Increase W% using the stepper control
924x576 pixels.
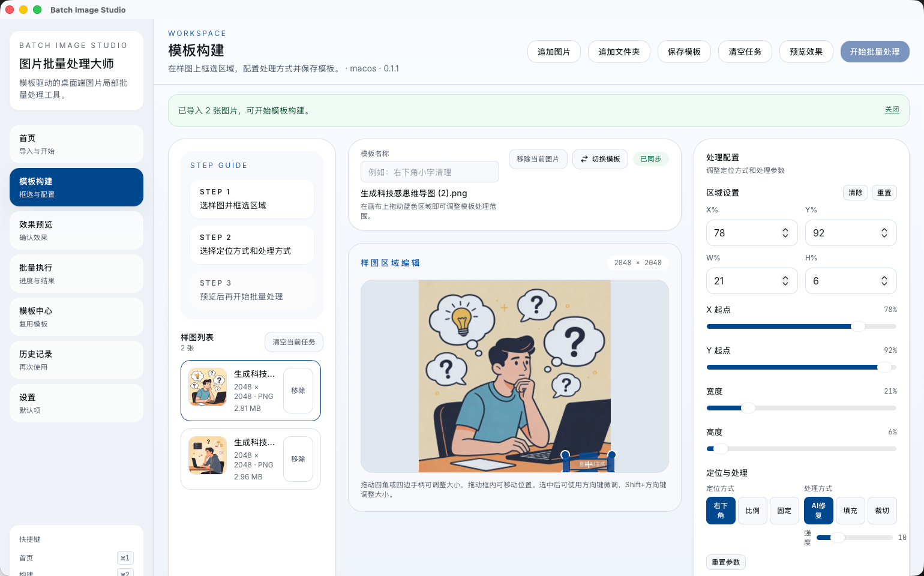pos(785,277)
